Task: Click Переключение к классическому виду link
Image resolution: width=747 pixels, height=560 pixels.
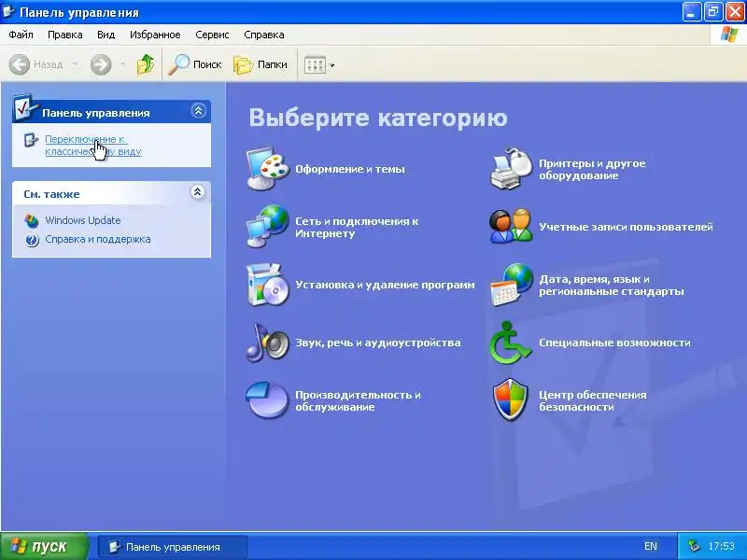Action: tap(92, 146)
